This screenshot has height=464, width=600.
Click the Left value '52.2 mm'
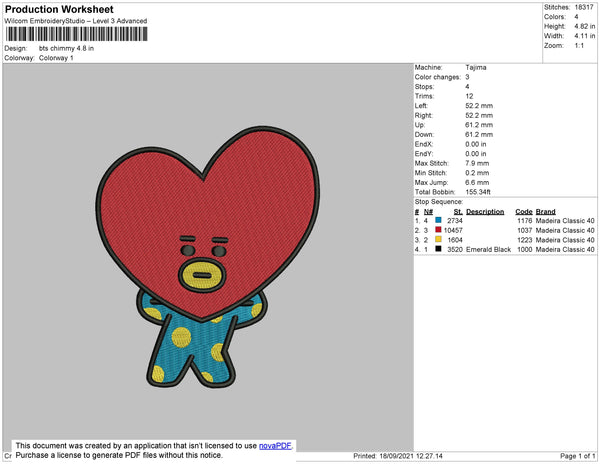click(479, 106)
